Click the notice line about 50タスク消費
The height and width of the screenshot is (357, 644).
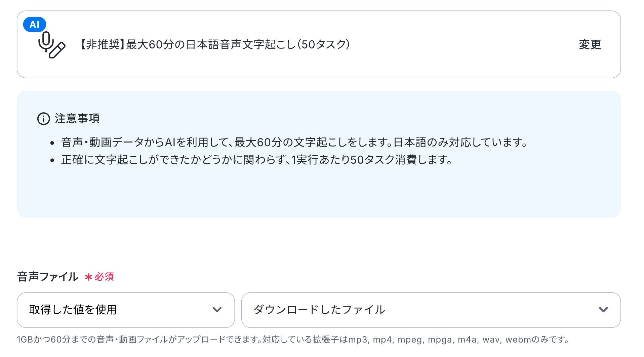point(257,160)
